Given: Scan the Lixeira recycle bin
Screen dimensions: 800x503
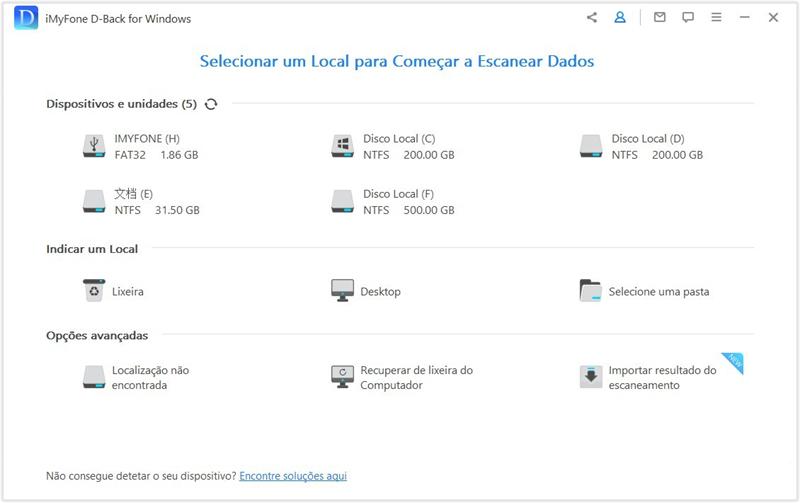Looking at the screenshot, I should (114, 291).
